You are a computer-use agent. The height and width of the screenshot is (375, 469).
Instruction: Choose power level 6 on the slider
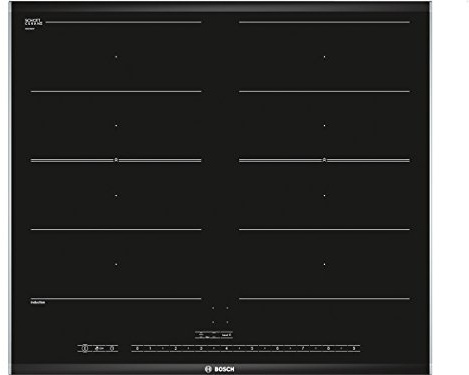tap(277, 349)
